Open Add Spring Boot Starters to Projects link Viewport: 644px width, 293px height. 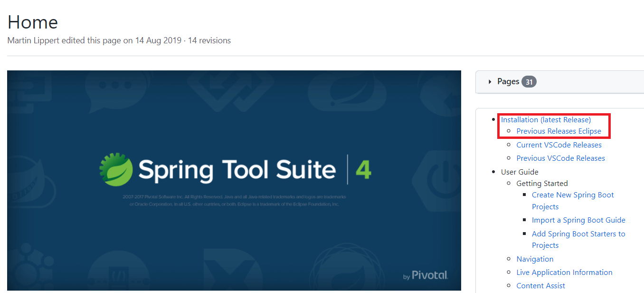[578, 240]
